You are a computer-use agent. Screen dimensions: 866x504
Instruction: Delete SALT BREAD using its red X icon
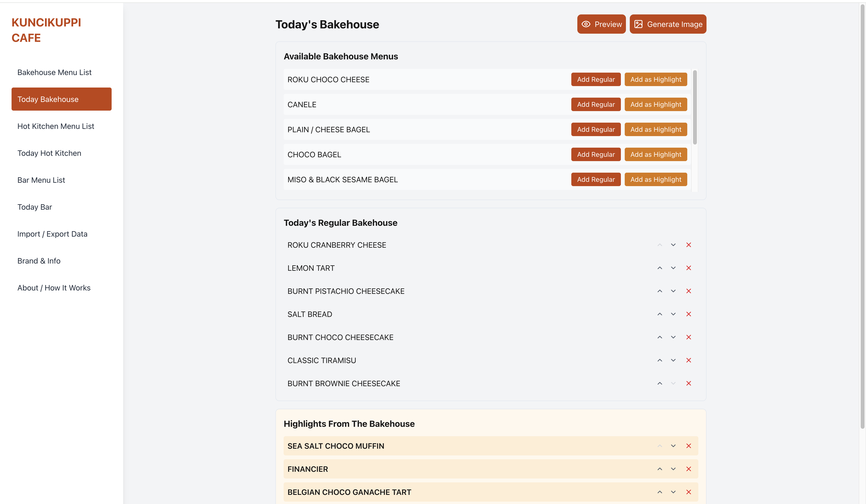(689, 314)
